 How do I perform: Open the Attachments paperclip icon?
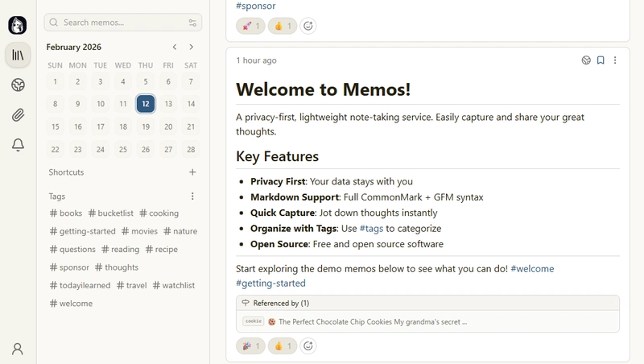pos(18,115)
